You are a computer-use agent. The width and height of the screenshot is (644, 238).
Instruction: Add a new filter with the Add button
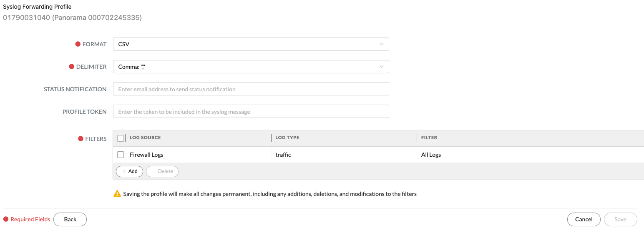[129, 171]
